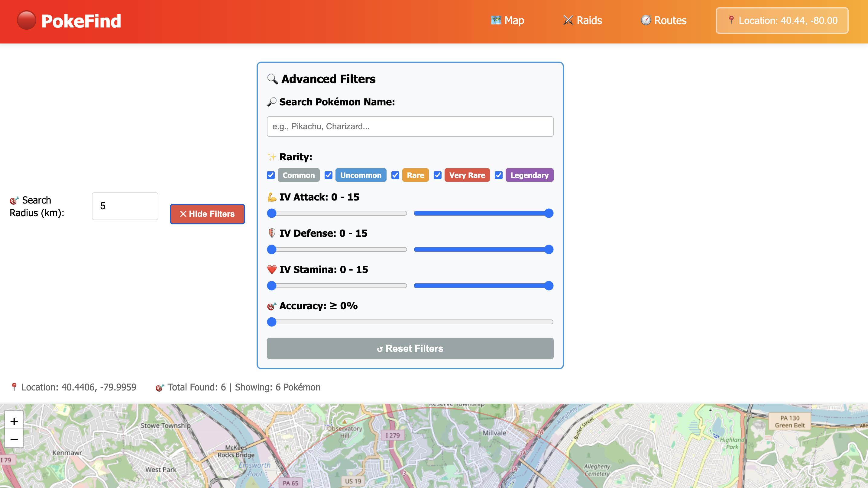Viewport: 868px width, 488px height.
Task: Click the PokeFind Pokeball logo icon
Action: click(x=26, y=20)
